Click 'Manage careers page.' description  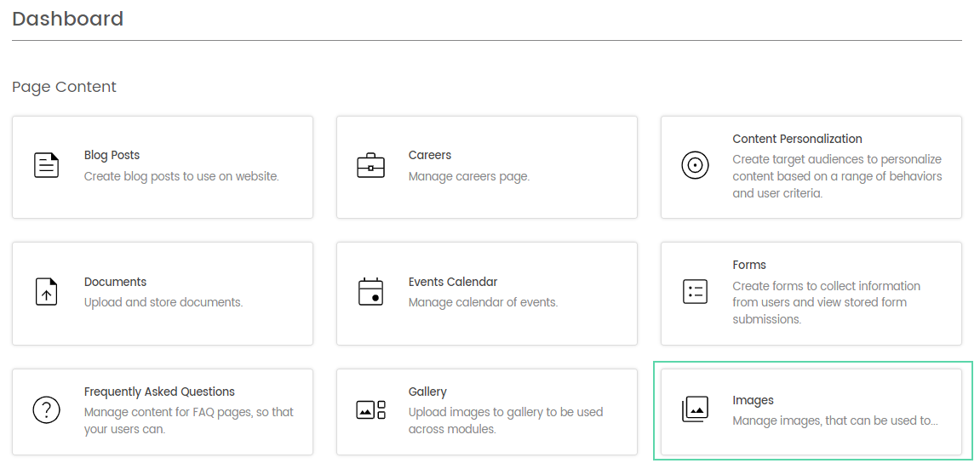[469, 177]
